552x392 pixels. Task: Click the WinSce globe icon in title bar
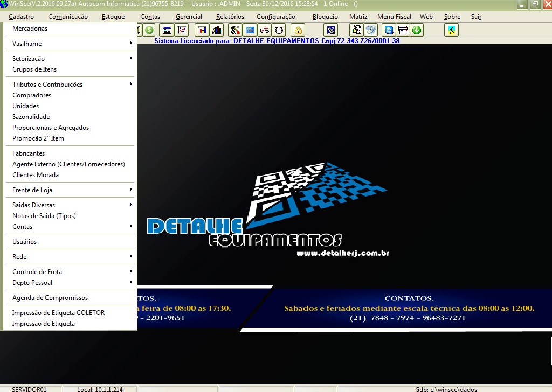(4, 4)
